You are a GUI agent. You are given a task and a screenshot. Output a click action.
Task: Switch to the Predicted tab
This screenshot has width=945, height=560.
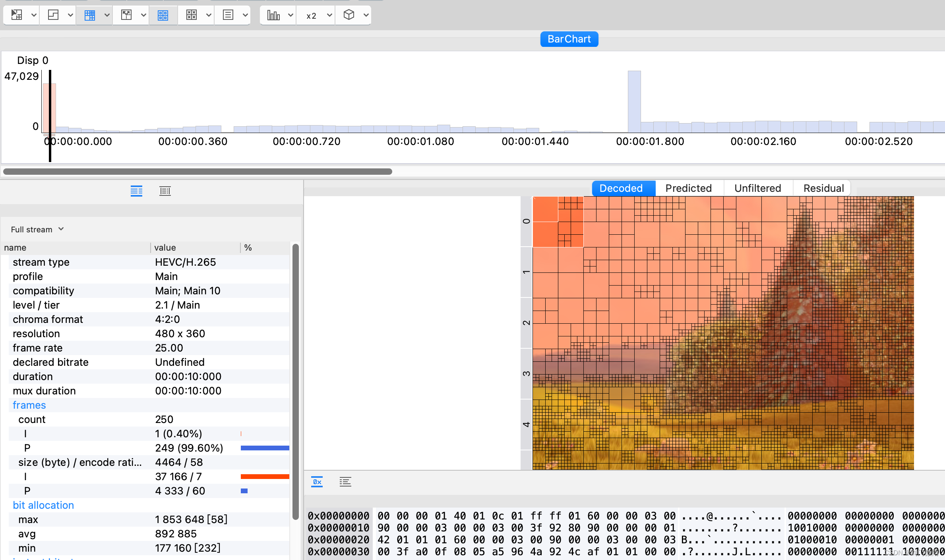[x=688, y=188]
